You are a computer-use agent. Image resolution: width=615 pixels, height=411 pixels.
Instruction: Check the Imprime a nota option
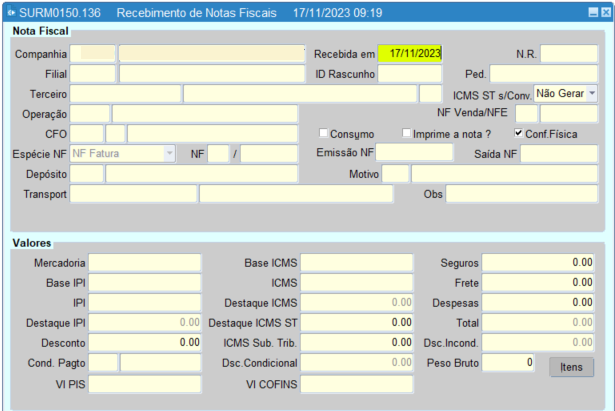tap(407, 133)
